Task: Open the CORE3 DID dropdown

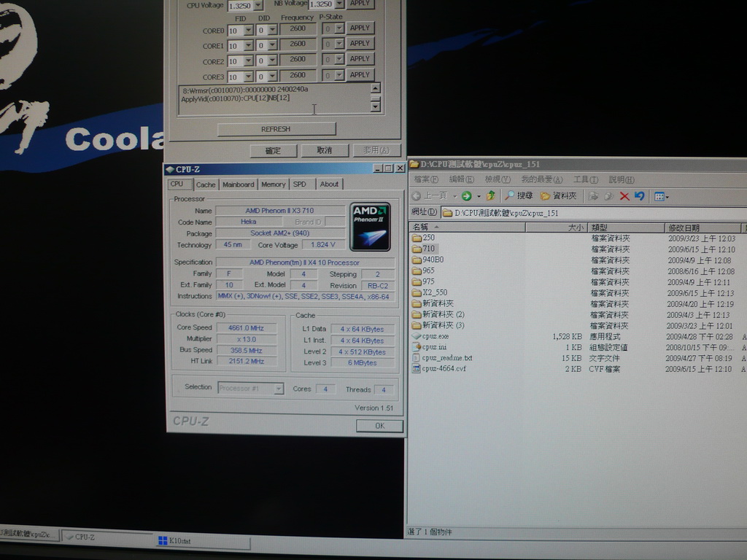Action: (x=272, y=76)
